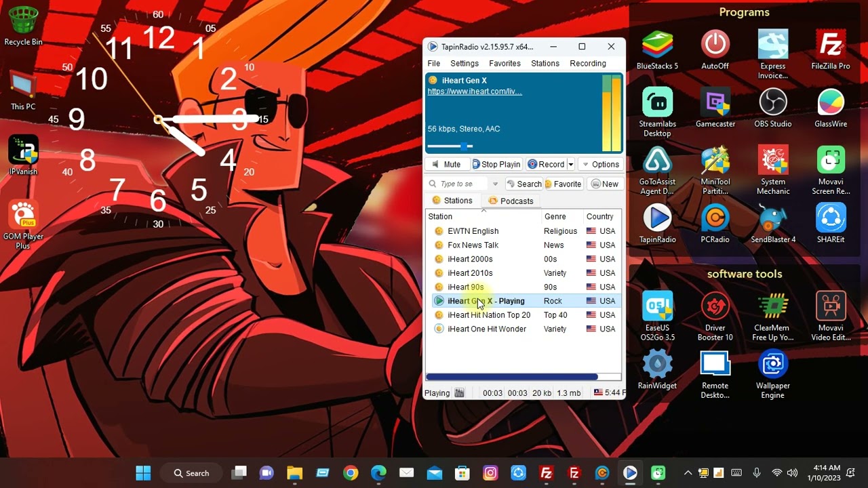Viewport: 868px width, 488px height.
Task: Launch SHAREit desktop icon
Action: 831,224
